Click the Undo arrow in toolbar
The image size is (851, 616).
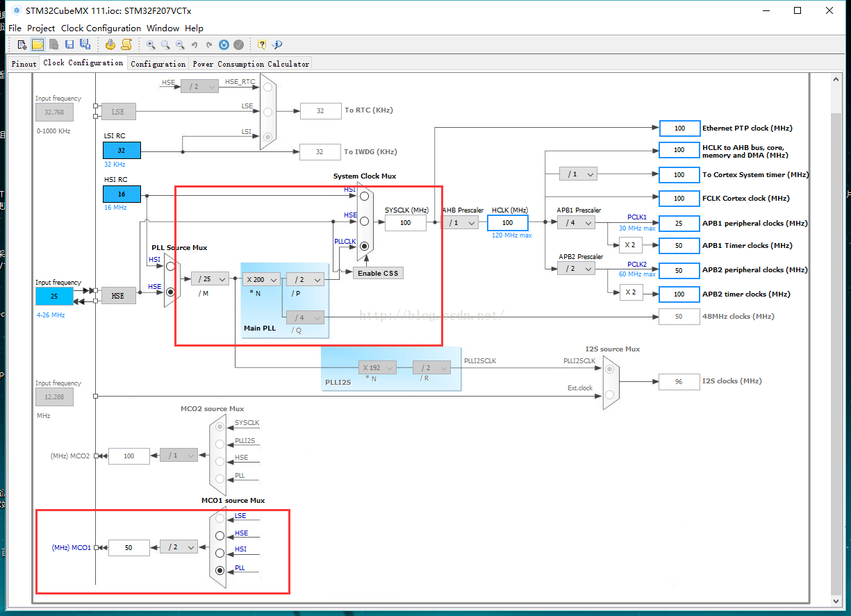click(195, 44)
